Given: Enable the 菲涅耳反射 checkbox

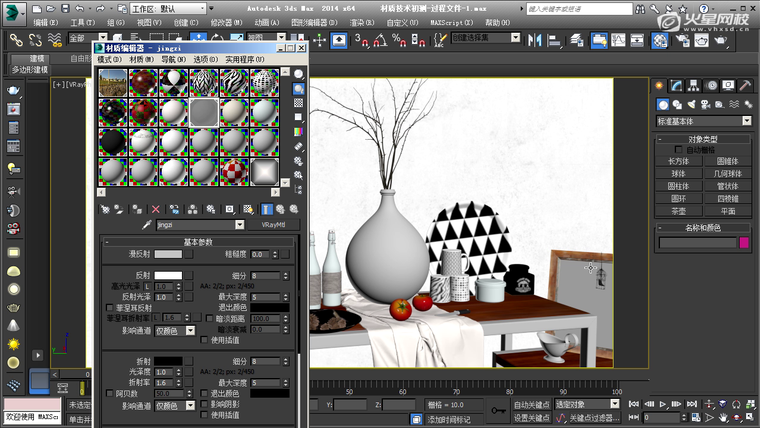Looking at the screenshot, I should (x=110, y=308).
